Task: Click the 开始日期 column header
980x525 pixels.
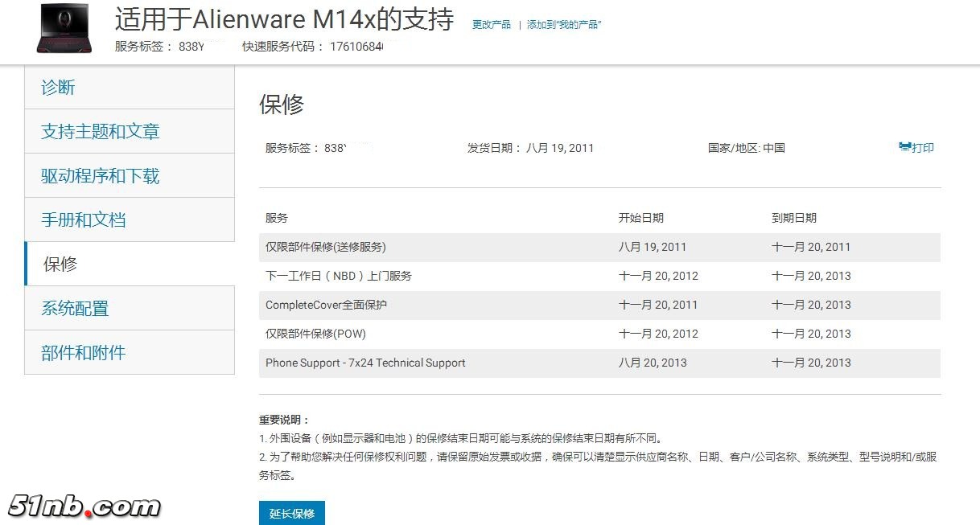Action: pos(641,218)
